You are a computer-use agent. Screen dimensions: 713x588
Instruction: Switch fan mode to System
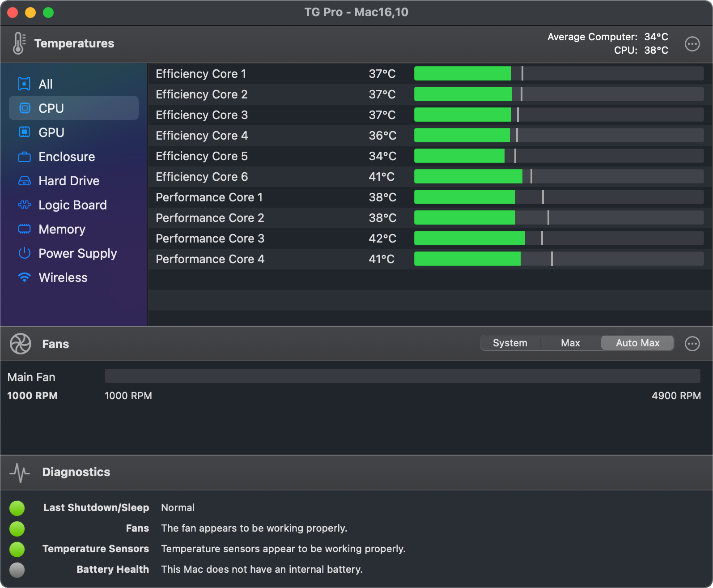point(510,343)
